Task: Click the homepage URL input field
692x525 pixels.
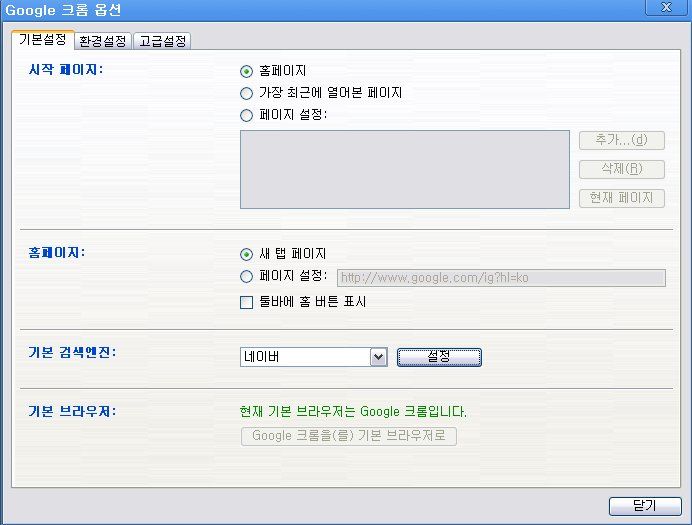Action: (x=501, y=278)
